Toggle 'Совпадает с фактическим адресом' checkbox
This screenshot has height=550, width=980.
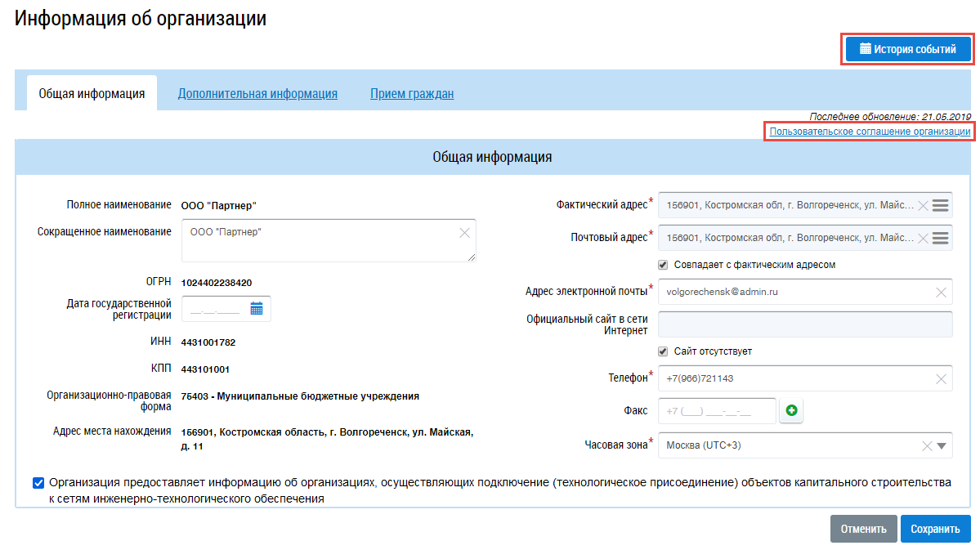click(x=664, y=265)
